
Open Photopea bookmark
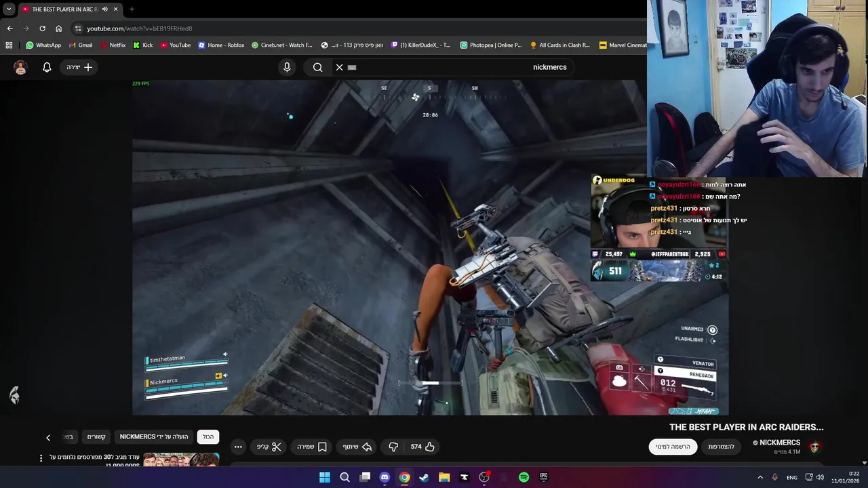(x=491, y=45)
